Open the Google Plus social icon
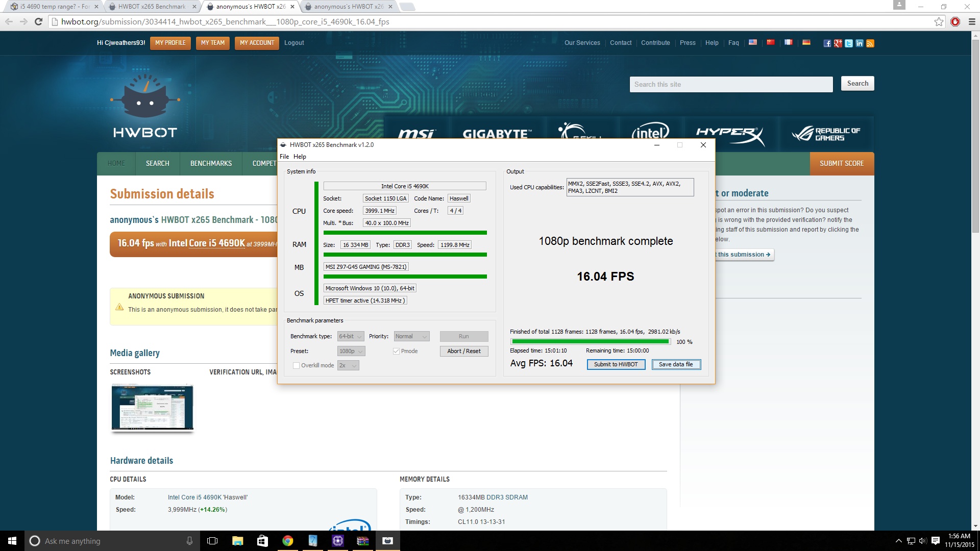The height and width of the screenshot is (551, 980). tap(838, 43)
